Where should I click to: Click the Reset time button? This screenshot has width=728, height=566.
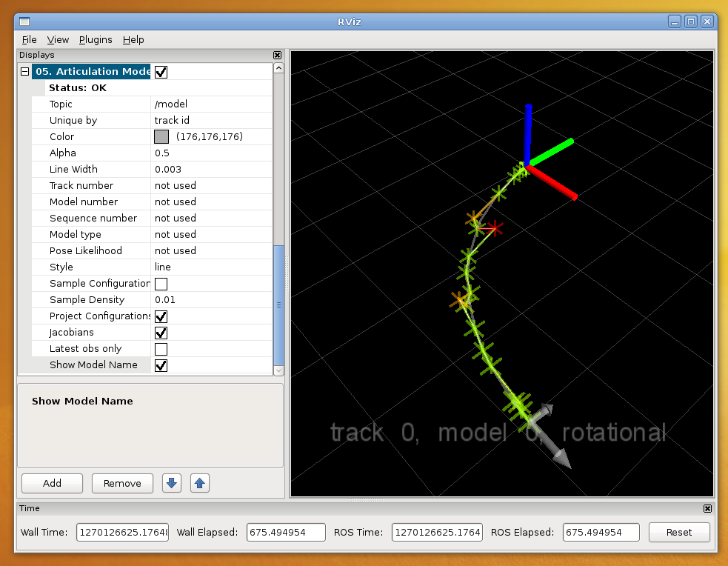(679, 532)
